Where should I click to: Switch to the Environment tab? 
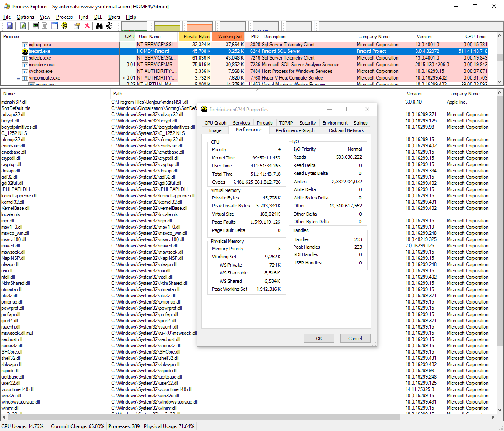tap(335, 123)
